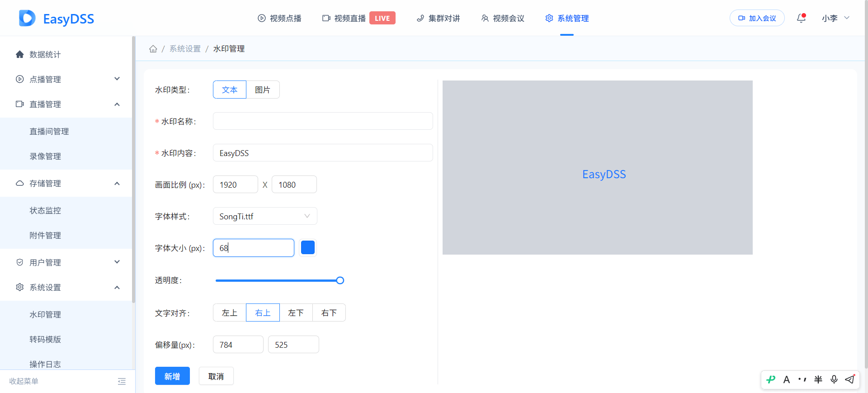
Task: Click the 取消 button
Action: (x=216, y=376)
